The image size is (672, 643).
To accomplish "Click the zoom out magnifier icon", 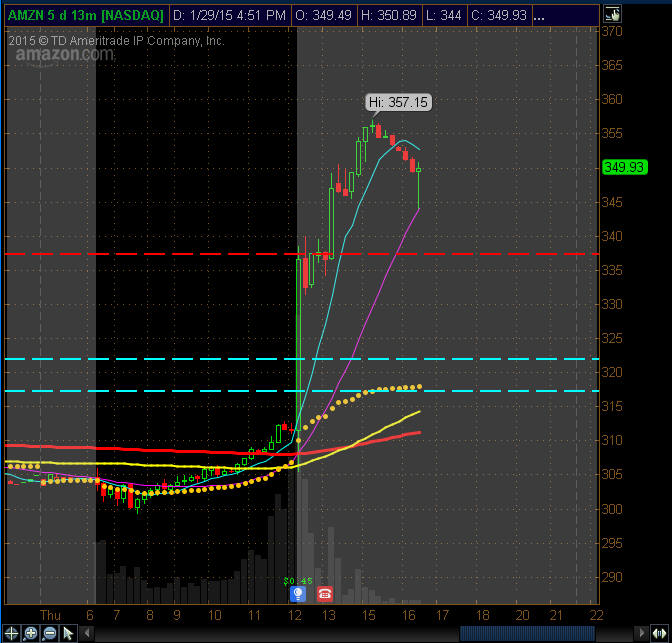I will coord(49,633).
